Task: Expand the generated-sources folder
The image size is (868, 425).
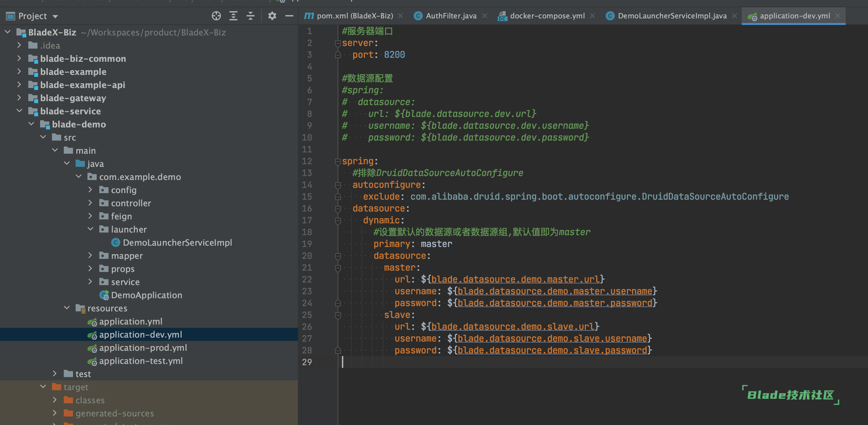Action: (55, 413)
